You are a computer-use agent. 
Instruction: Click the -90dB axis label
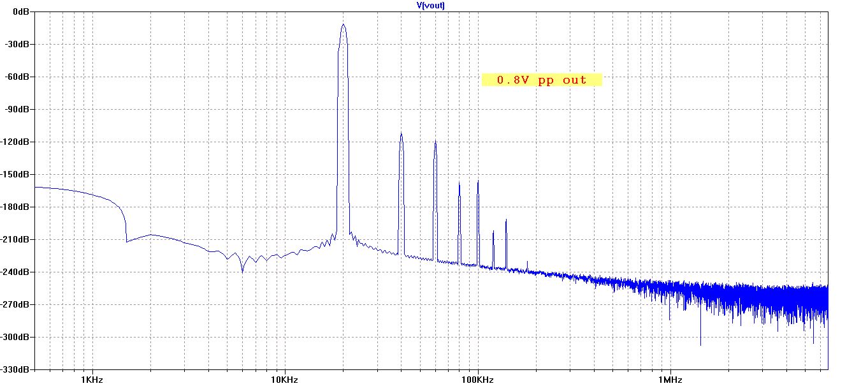[x=18, y=109]
